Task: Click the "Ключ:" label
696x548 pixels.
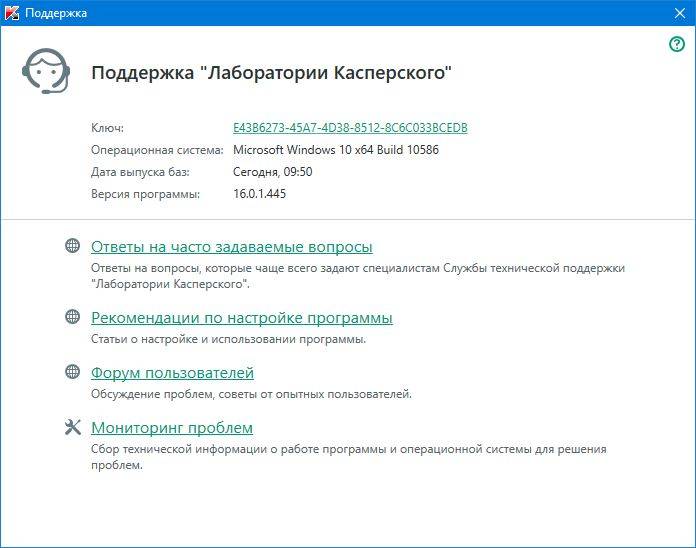Action: tap(107, 128)
